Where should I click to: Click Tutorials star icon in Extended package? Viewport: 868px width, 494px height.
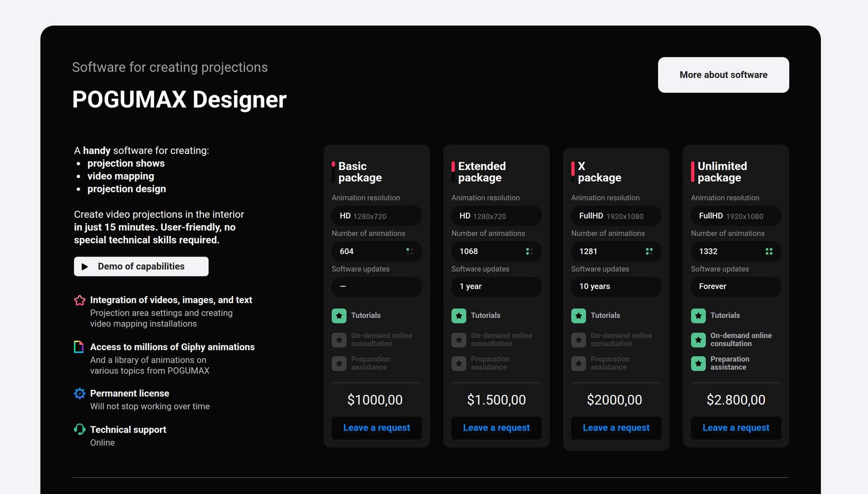pos(459,316)
